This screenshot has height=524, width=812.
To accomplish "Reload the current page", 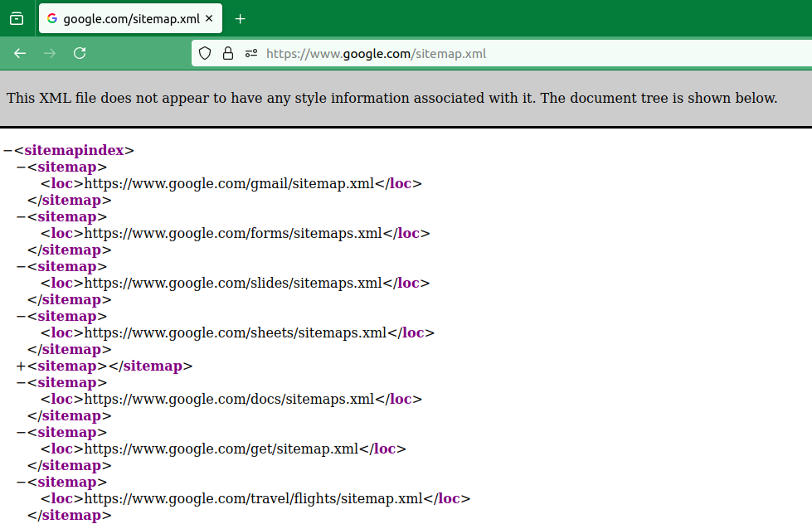I will click(80, 53).
